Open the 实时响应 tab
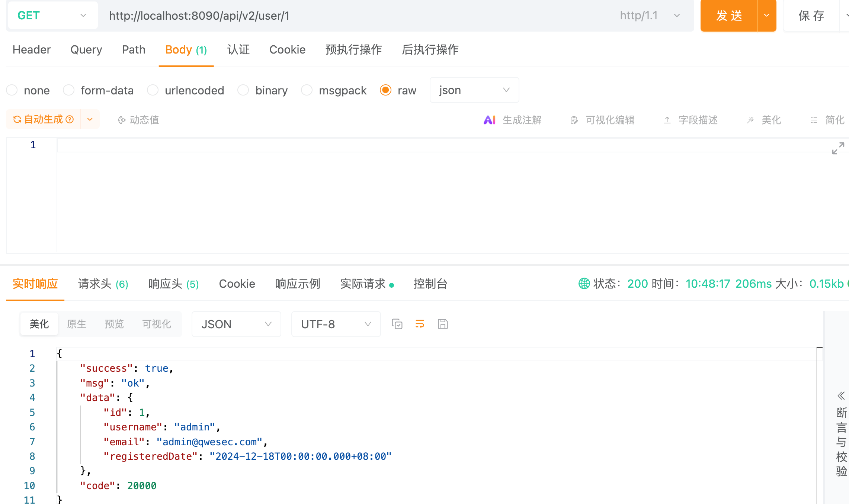The height and width of the screenshot is (504, 849). (x=35, y=284)
